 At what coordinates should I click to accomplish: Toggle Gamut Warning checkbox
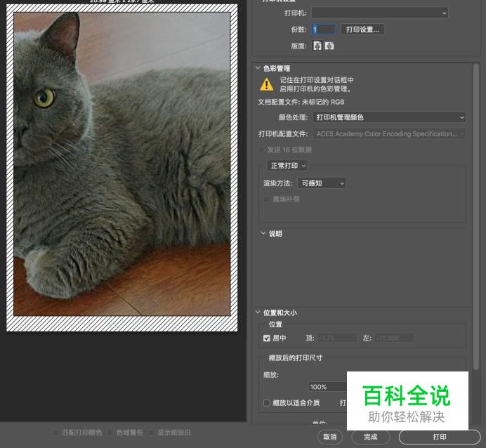[110, 433]
